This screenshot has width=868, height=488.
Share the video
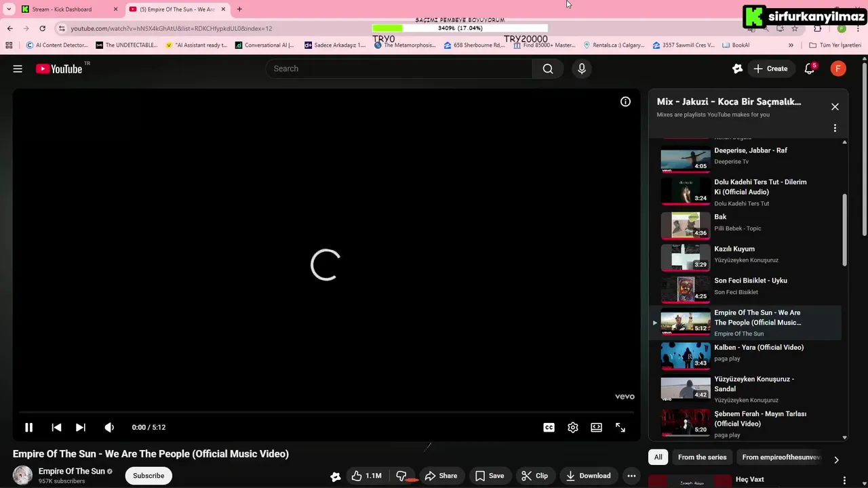[x=441, y=476]
